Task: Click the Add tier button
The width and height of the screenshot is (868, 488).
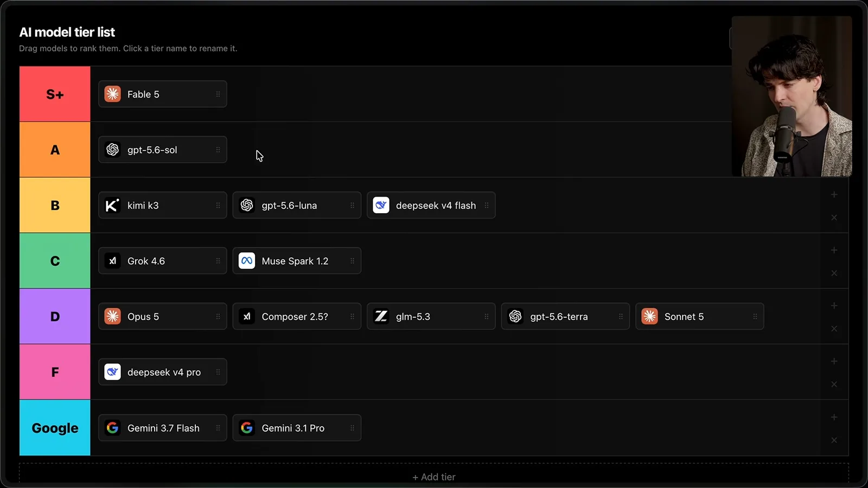Action: (x=434, y=477)
